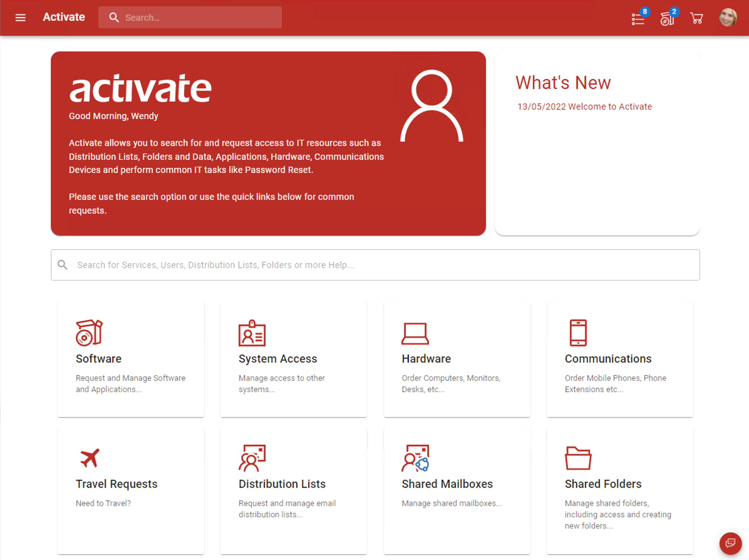Open the Hardware card title
Viewport: 749px width, 560px height.
tap(426, 359)
